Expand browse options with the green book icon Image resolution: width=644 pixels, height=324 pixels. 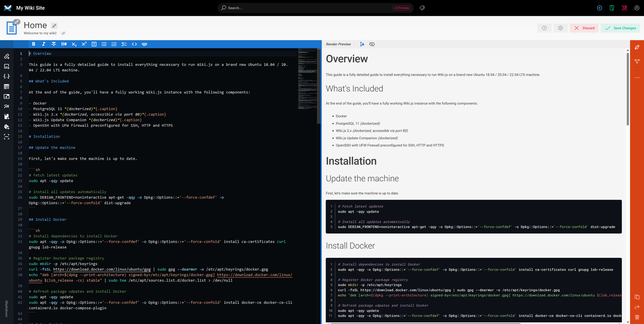tap(612, 8)
